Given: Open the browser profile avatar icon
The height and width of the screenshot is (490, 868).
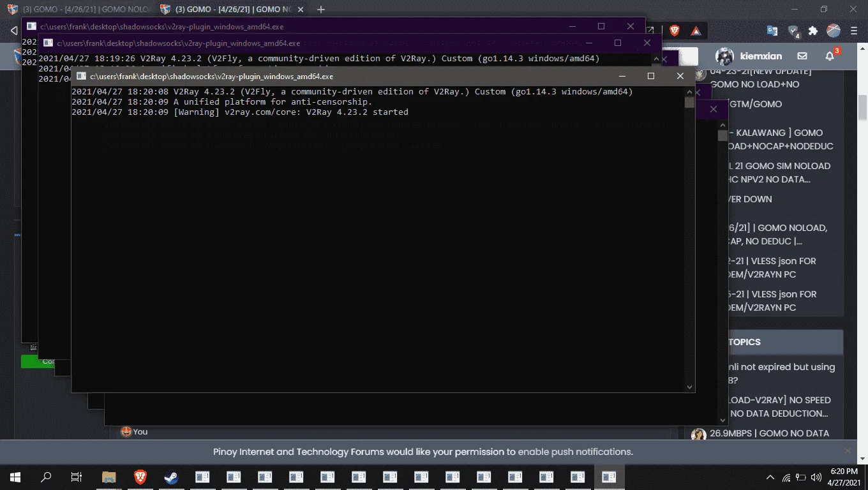Looking at the screenshot, I should [x=834, y=30].
